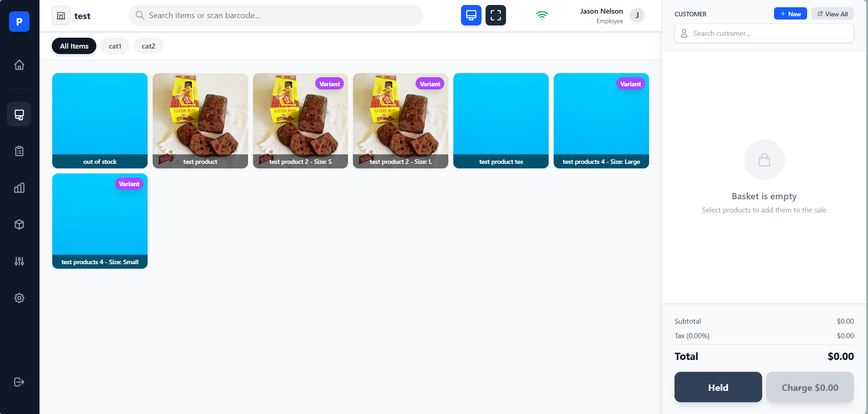This screenshot has width=868, height=414.
Task: Select the All Items category tab
Action: coord(74,46)
